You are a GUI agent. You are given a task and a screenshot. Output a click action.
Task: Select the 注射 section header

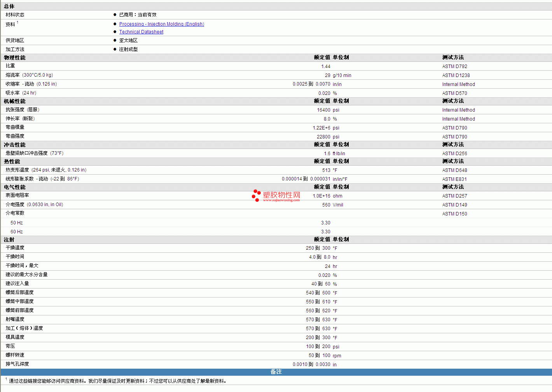tap(9, 240)
